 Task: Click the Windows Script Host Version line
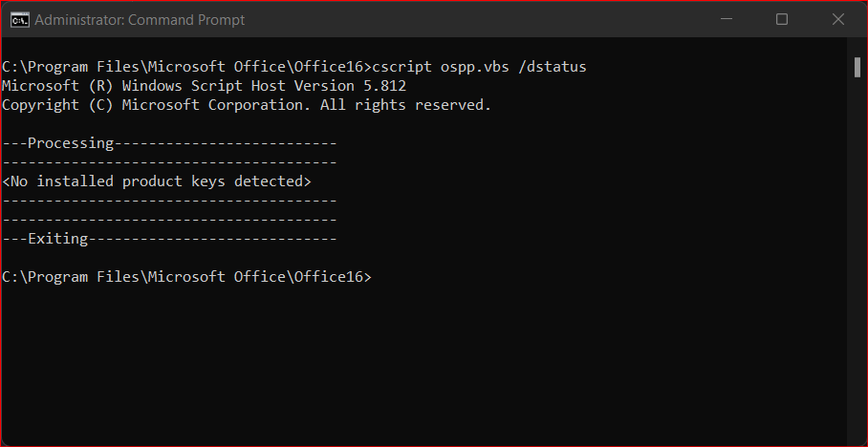tap(205, 86)
